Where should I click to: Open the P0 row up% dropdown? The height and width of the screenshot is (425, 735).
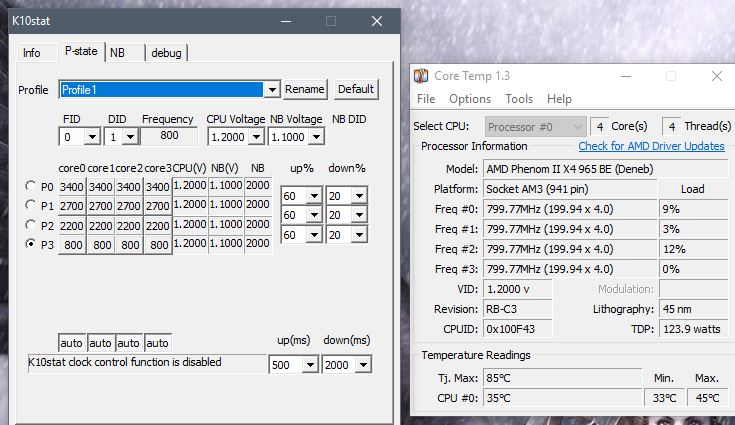click(314, 196)
